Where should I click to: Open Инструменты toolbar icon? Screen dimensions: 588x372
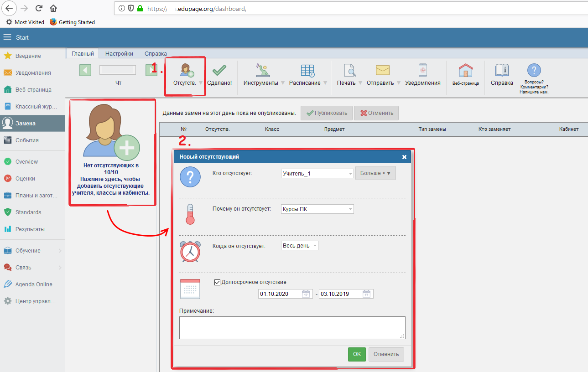coord(262,70)
